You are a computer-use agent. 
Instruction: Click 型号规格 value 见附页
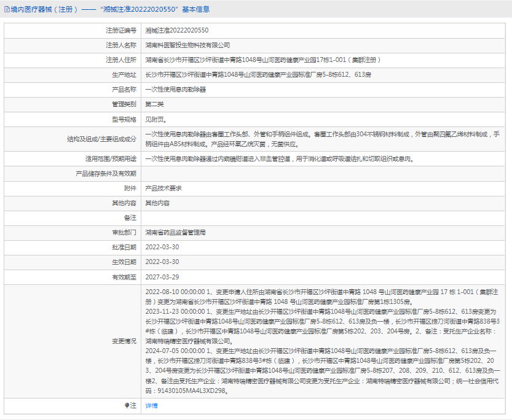click(x=156, y=119)
